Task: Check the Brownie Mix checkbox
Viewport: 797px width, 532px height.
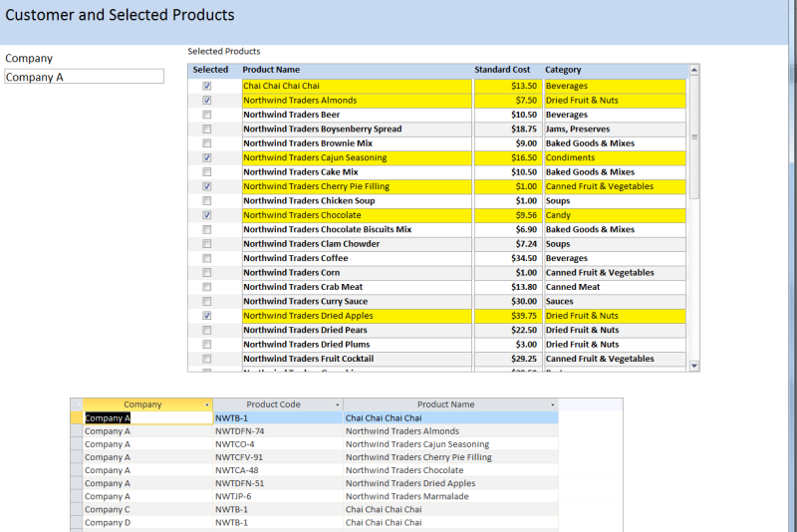Action: coord(207,143)
